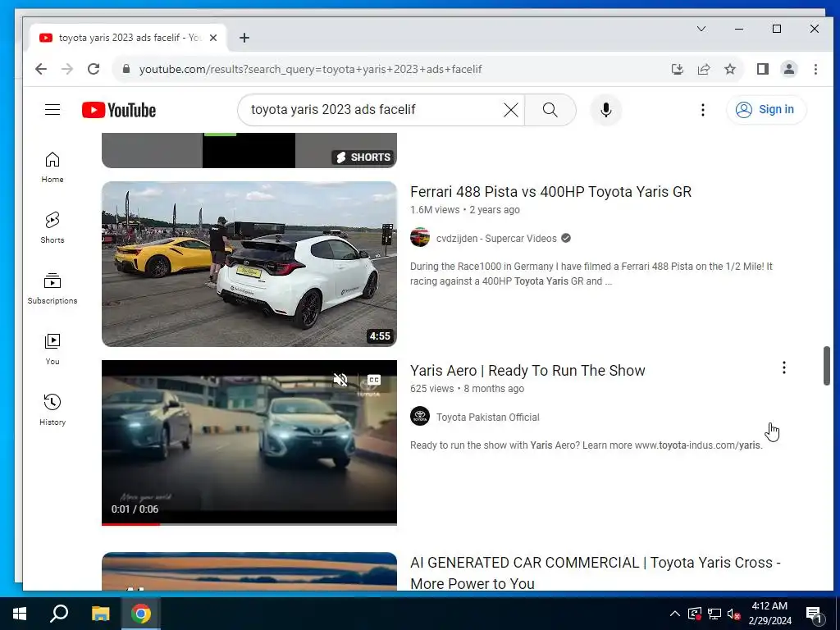Open YouTube settings three-dot menu
Viewport: 840px width, 630px height.
[x=702, y=110]
